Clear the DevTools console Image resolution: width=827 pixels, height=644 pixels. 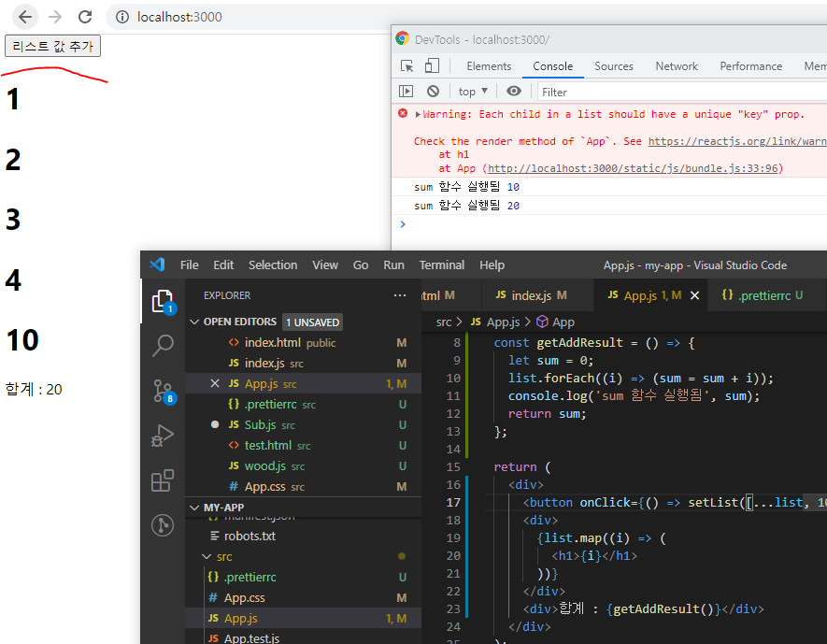[x=433, y=92]
